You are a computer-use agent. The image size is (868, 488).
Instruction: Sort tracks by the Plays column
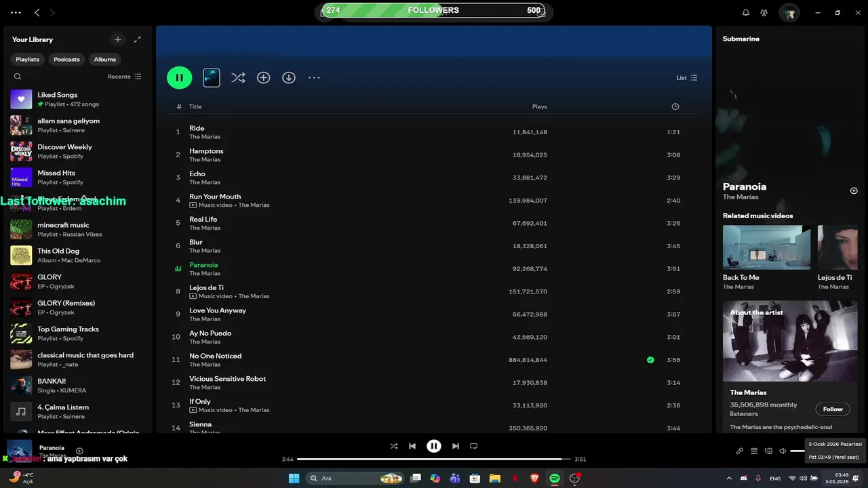pyautogui.click(x=540, y=106)
